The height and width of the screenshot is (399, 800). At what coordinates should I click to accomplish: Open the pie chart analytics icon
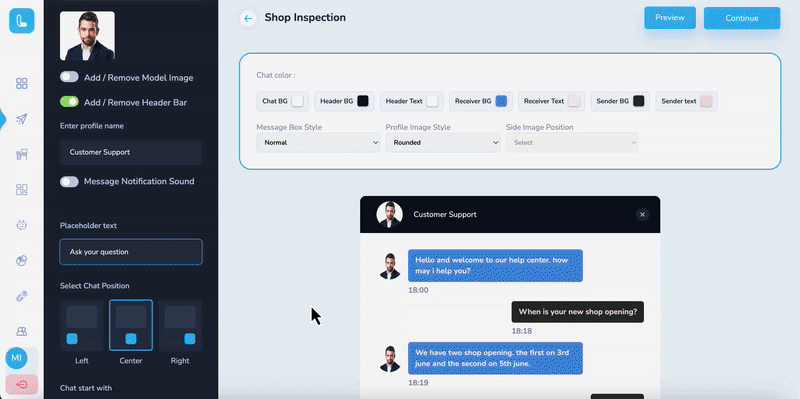coord(21,261)
